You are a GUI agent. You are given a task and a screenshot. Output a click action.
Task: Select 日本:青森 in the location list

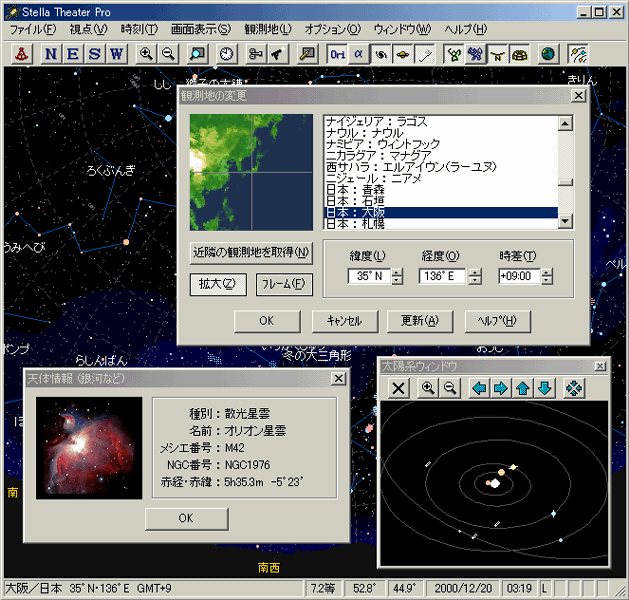click(x=440, y=190)
